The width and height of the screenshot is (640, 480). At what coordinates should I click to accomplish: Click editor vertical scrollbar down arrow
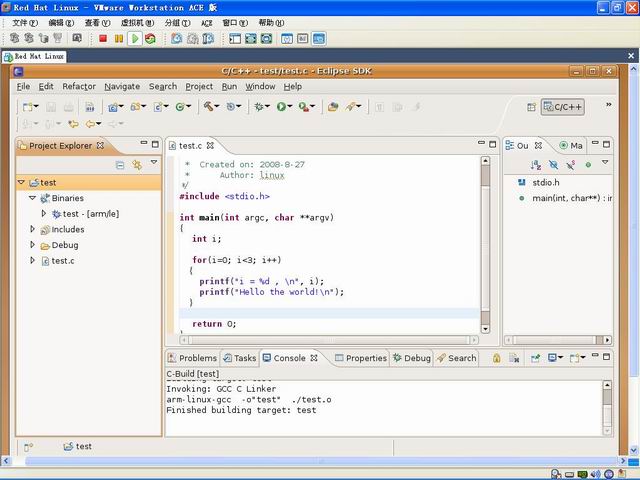[x=485, y=329]
